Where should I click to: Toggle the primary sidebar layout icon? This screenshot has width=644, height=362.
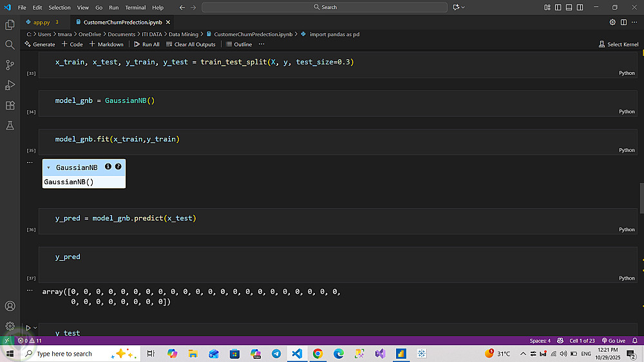pos(558,7)
